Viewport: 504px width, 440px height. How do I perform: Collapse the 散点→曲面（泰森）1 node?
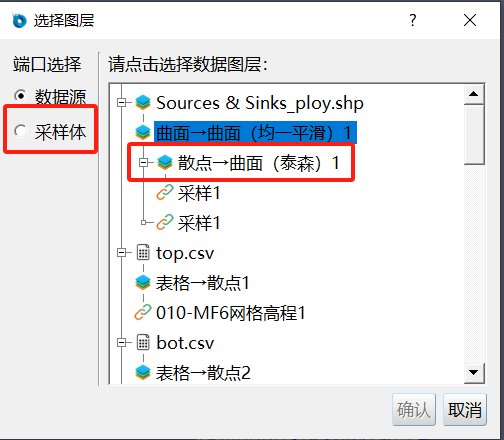pyautogui.click(x=143, y=162)
